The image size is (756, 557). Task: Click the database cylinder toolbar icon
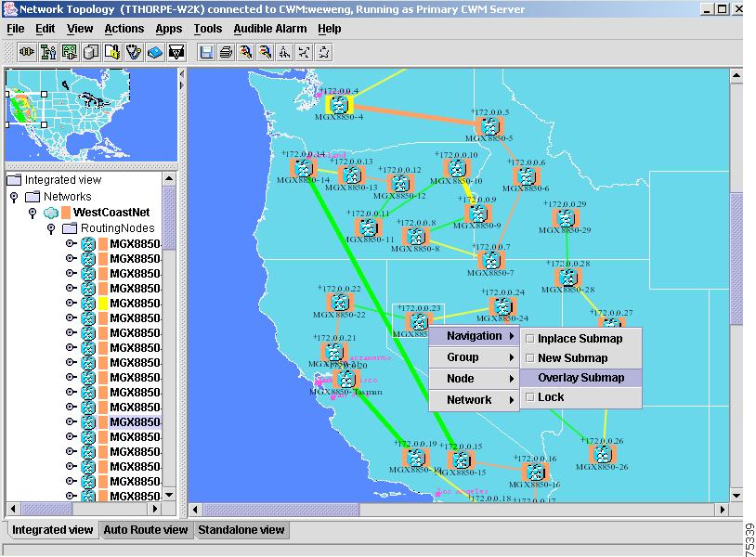pos(91,52)
